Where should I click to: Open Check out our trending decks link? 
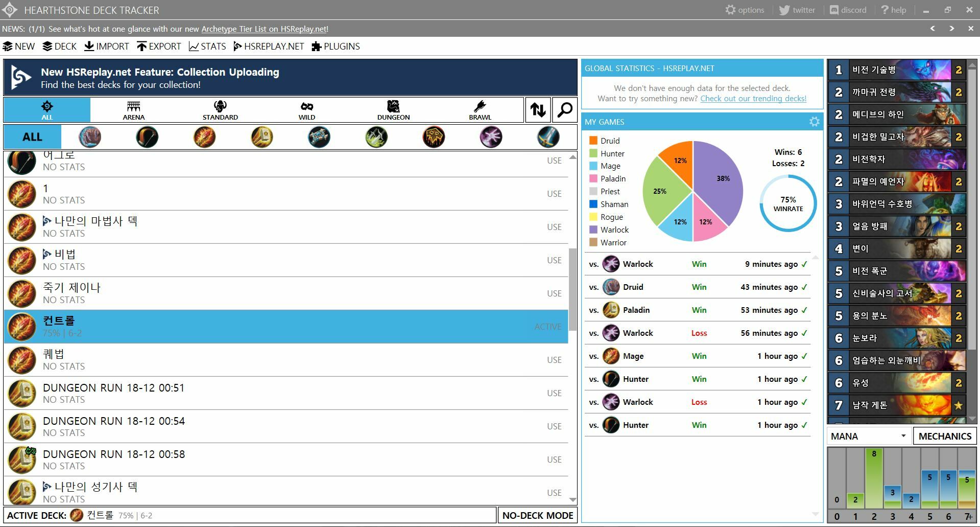point(753,99)
